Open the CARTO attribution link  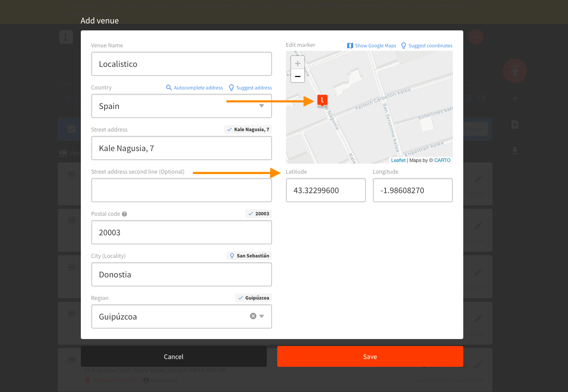(442, 160)
